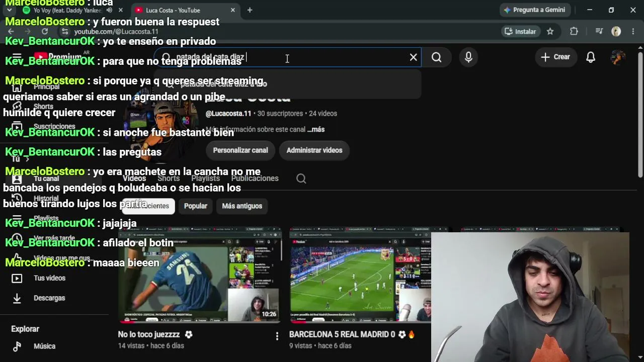Play the No lo toco juezzzz thumbnail
The height and width of the screenshot is (362, 644).
200,276
